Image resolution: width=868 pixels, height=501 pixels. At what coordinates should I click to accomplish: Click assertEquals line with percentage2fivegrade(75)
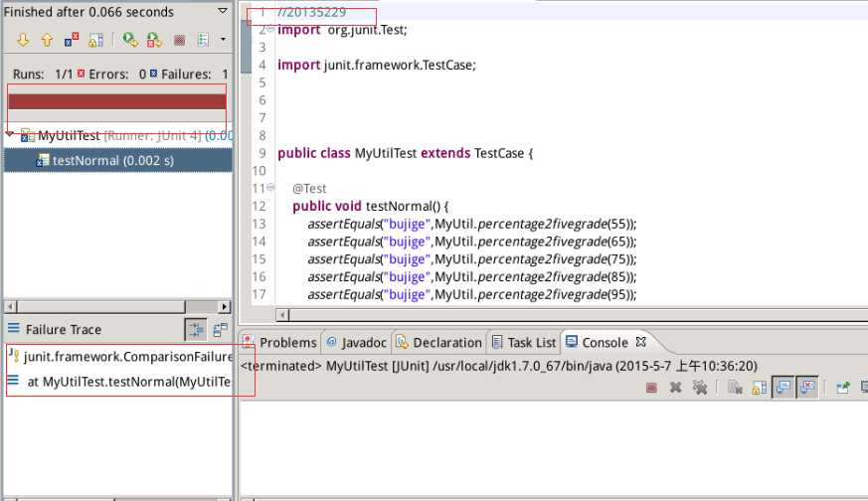click(471, 259)
